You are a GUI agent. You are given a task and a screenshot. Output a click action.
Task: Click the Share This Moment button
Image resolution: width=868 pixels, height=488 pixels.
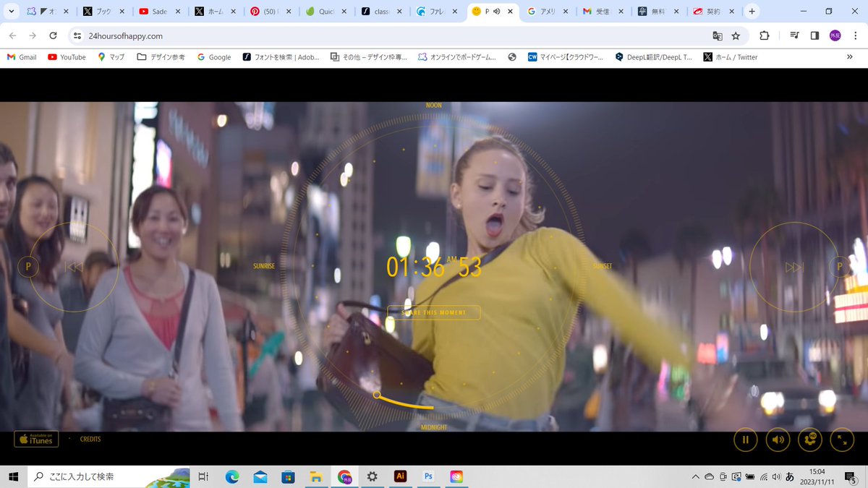tap(433, 312)
